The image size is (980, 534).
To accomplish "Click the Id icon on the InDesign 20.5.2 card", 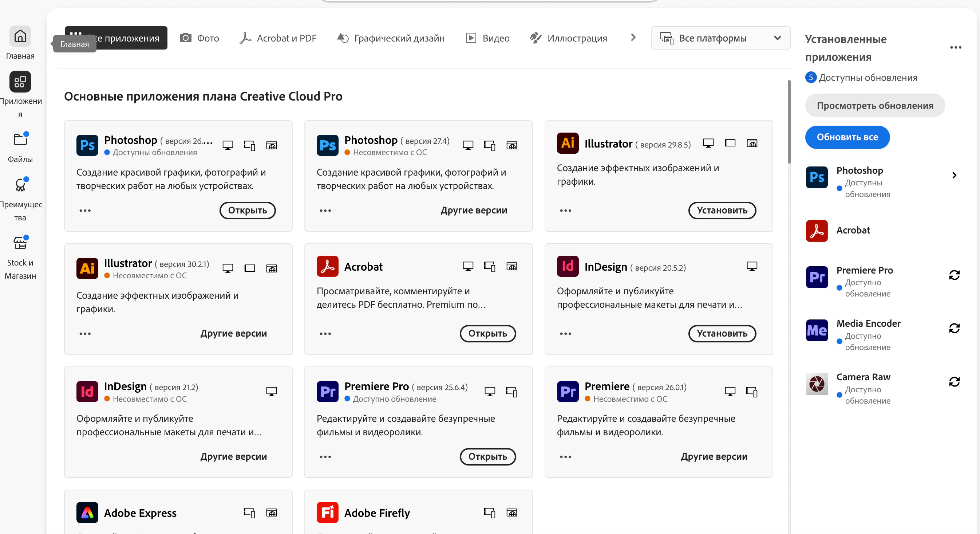I will [568, 266].
